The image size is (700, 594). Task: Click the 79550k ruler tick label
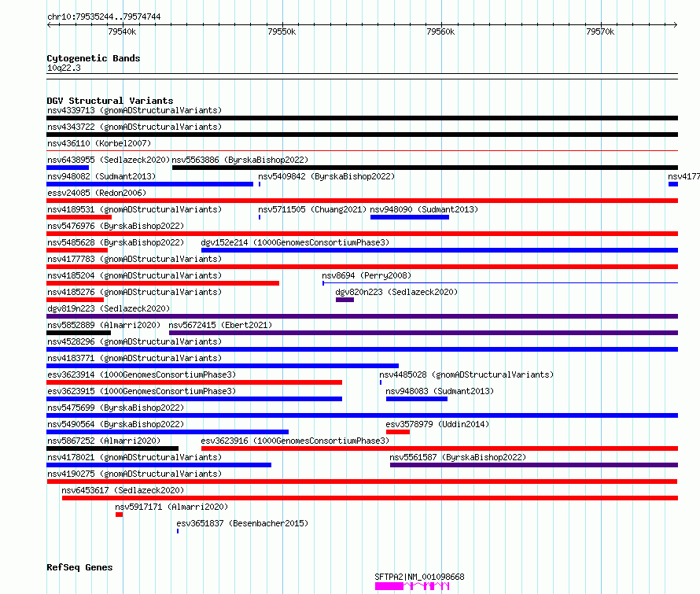point(282,31)
